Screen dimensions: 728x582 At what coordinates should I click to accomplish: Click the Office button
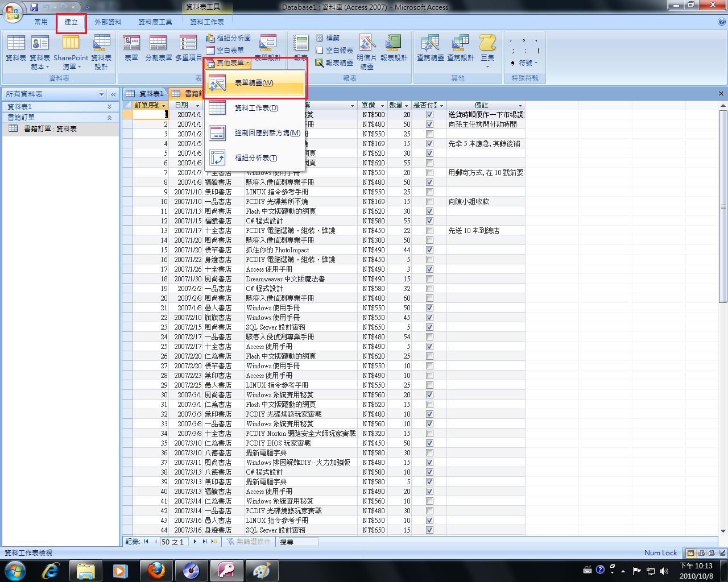(x=13, y=11)
